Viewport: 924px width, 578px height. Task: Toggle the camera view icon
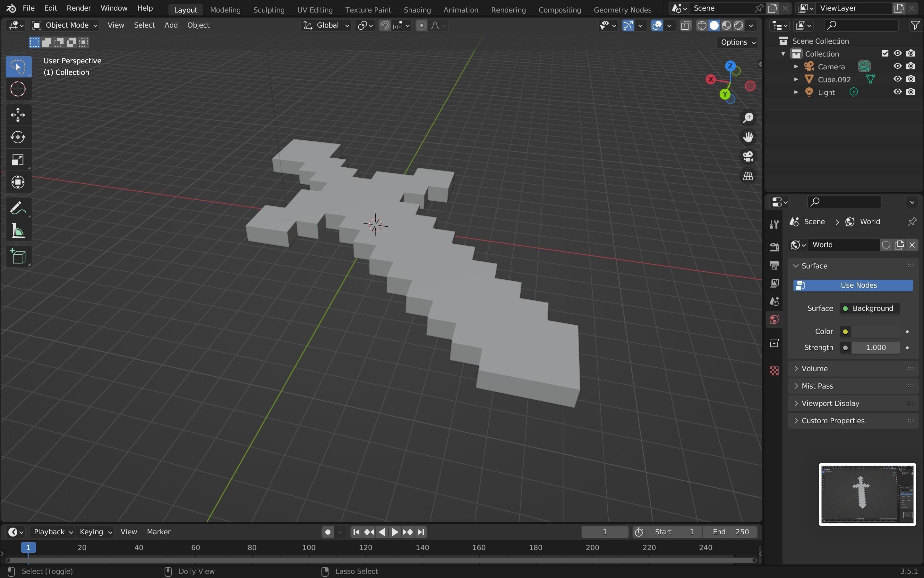click(x=748, y=156)
